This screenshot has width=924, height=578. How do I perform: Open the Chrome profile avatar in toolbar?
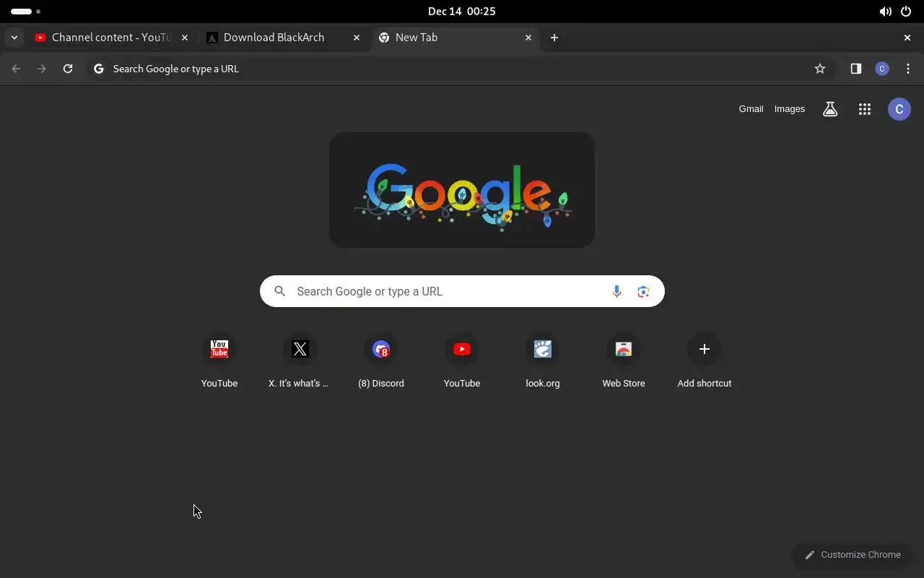[882, 69]
